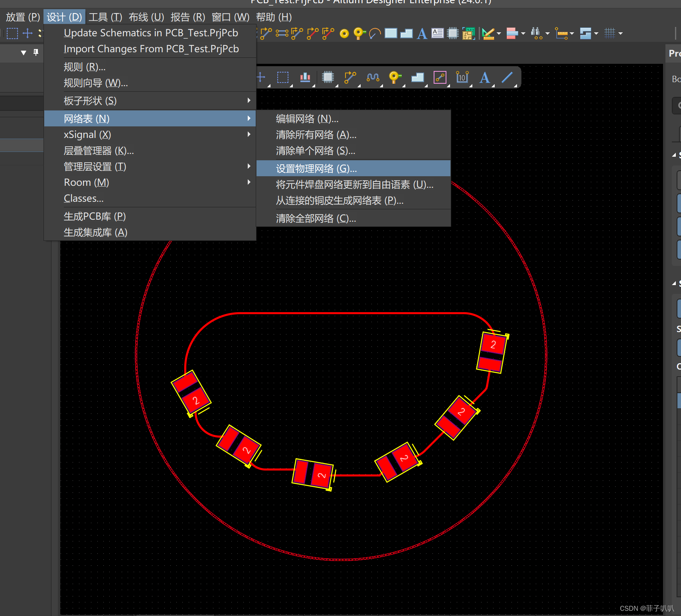The height and width of the screenshot is (616, 681).
Task: Choose 从连接的铜皮生成网络表 (P)...
Action: tap(353, 200)
